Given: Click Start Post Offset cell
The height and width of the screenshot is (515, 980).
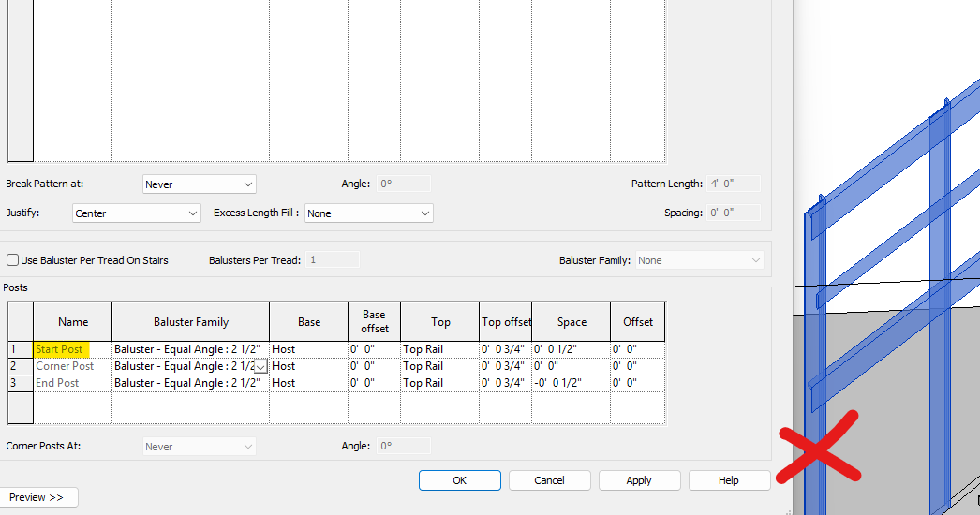Looking at the screenshot, I should pyautogui.click(x=637, y=349).
